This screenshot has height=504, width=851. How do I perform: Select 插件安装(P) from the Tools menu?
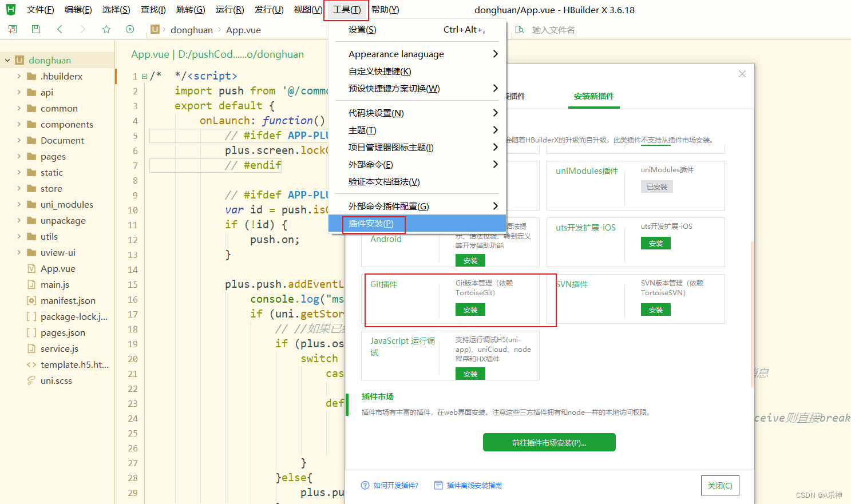pyautogui.click(x=370, y=223)
